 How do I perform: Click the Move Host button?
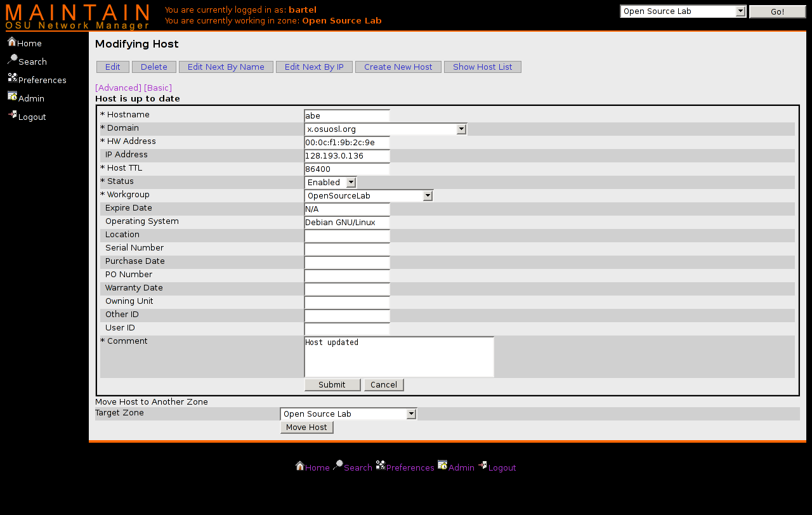coord(306,427)
